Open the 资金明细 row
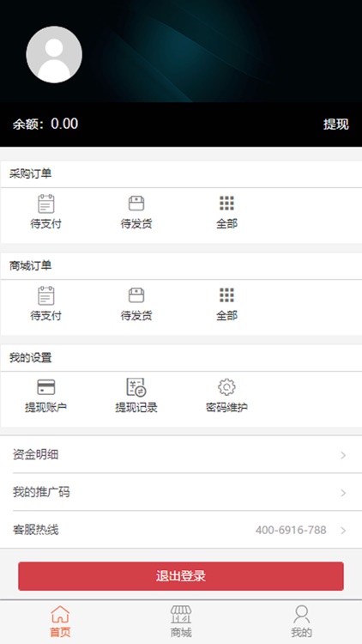The image size is (362, 644). (x=181, y=454)
